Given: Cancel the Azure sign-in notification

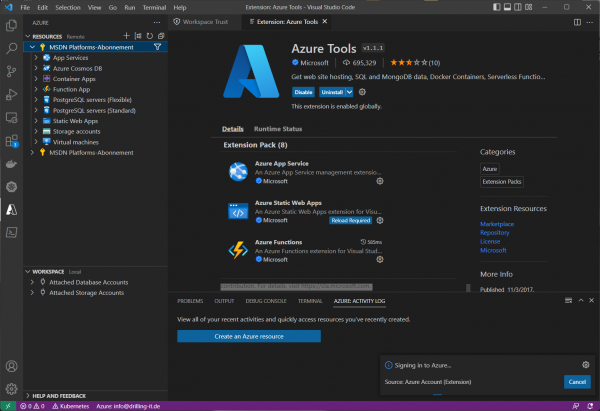Looking at the screenshot, I should [577, 382].
